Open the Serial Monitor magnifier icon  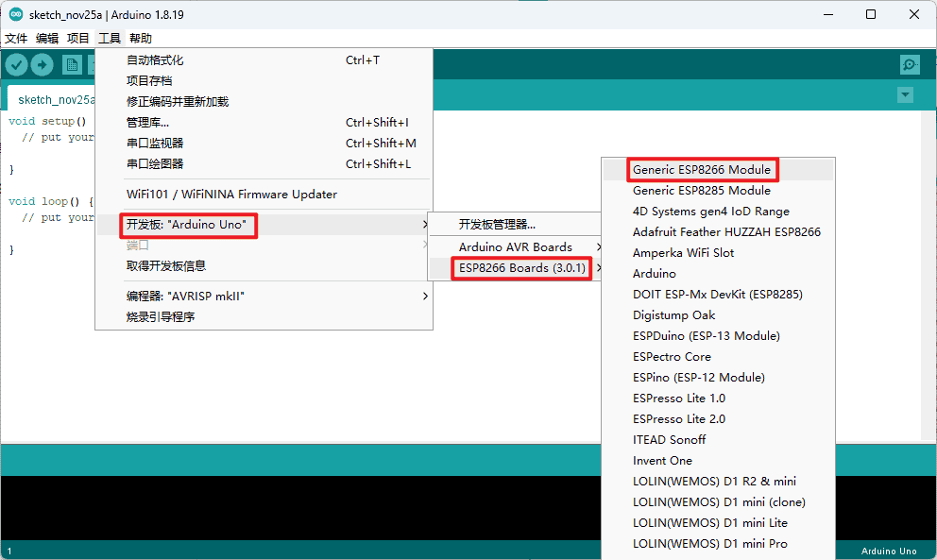(x=910, y=64)
